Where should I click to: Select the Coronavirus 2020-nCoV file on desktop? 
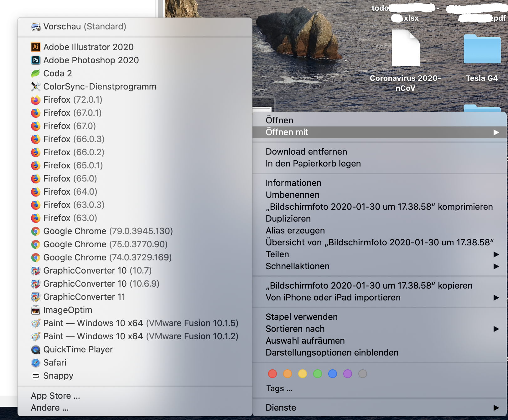406,48
